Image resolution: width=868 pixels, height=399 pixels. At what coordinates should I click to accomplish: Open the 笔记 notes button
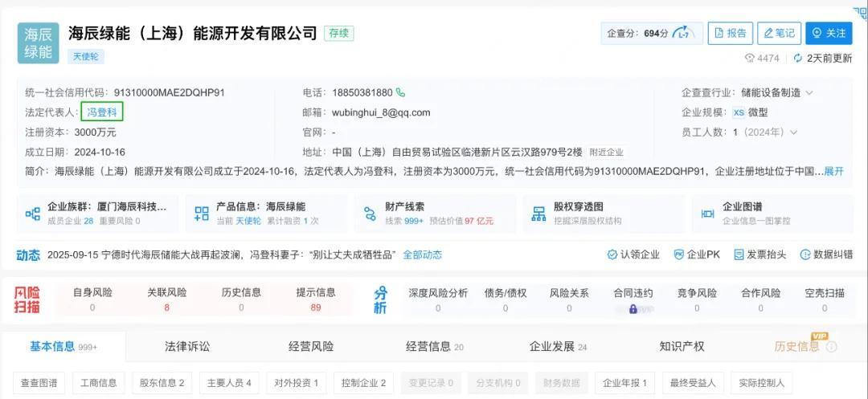click(x=779, y=33)
